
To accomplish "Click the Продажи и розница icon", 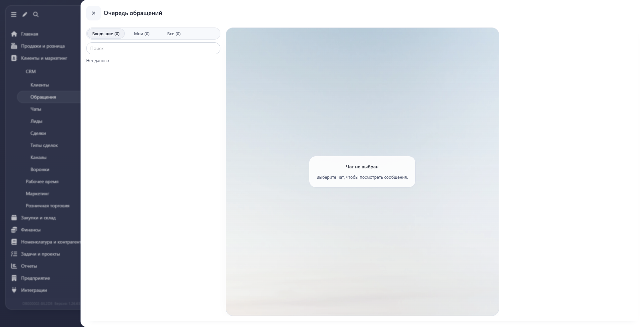I will (x=14, y=46).
